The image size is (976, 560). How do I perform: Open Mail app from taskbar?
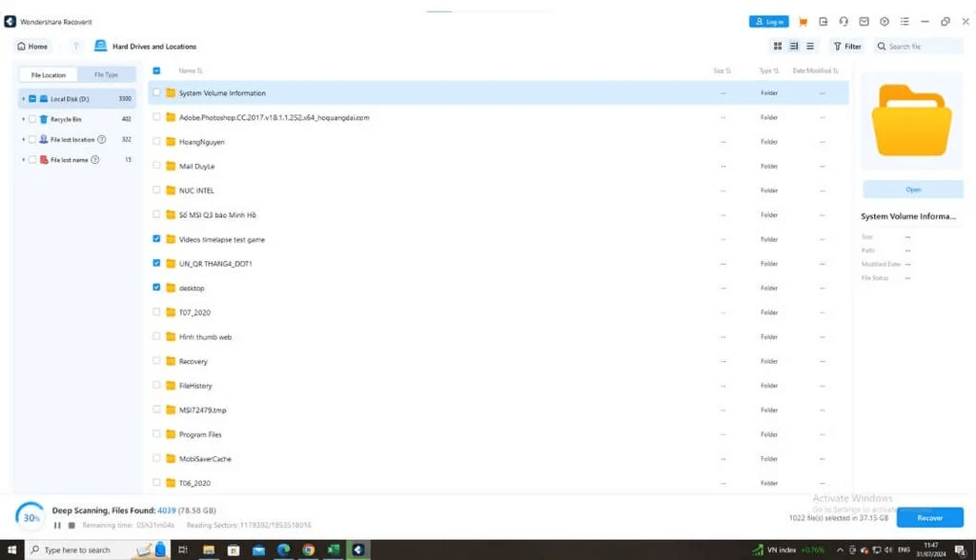click(258, 550)
